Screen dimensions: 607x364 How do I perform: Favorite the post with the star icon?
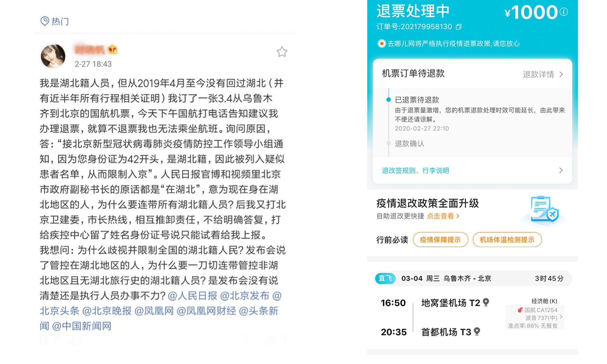(x=282, y=52)
